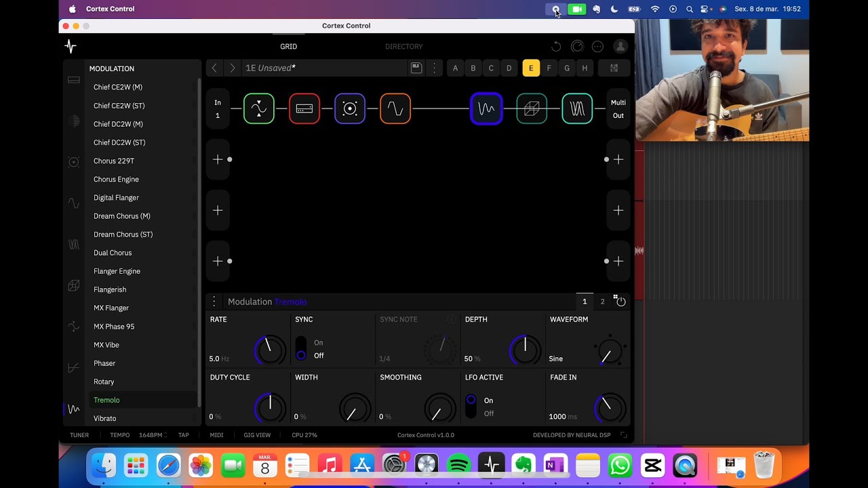This screenshot has width=868, height=488.
Task: Click the undo arrow icon in header
Action: [x=556, y=46]
